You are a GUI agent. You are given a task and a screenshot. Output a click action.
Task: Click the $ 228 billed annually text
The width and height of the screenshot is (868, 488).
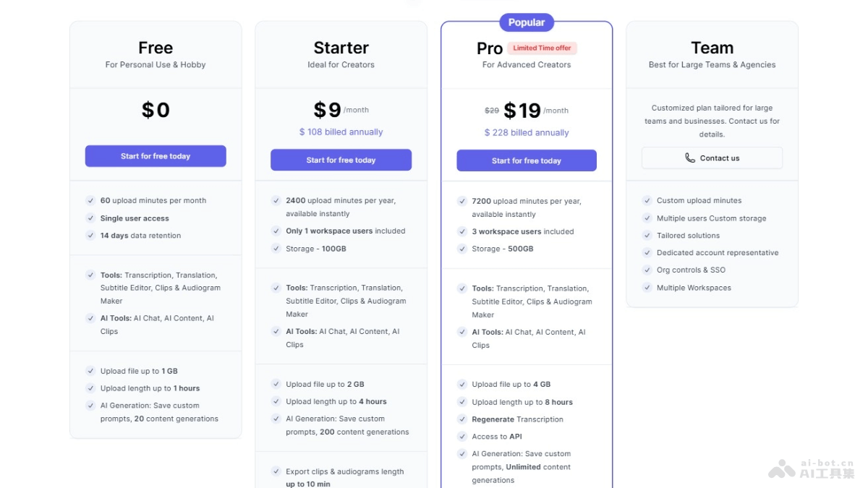(x=527, y=133)
